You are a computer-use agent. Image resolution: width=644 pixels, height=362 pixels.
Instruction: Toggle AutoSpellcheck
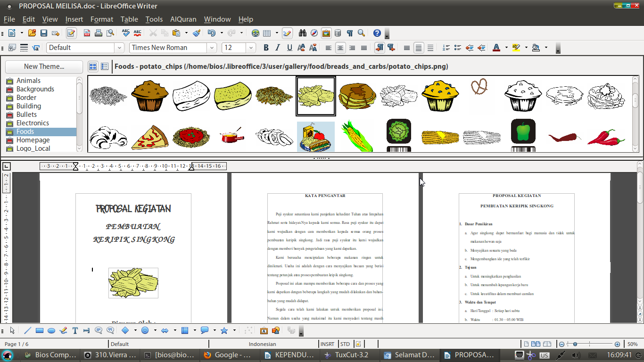click(138, 33)
